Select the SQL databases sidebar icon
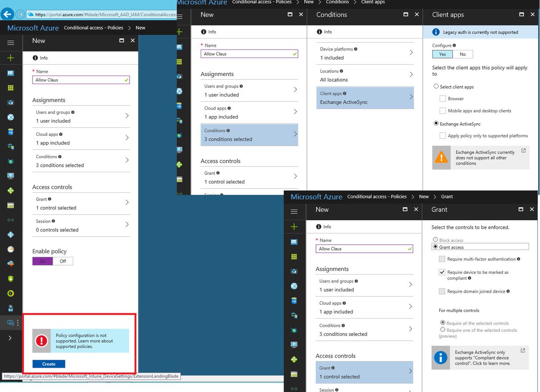This screenshot has width=540, height=392. coord(11,132)
